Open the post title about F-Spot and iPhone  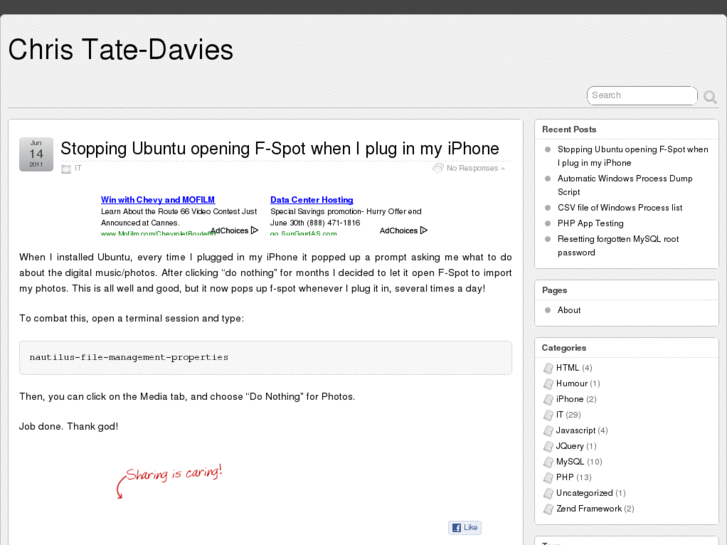(280, 148)
